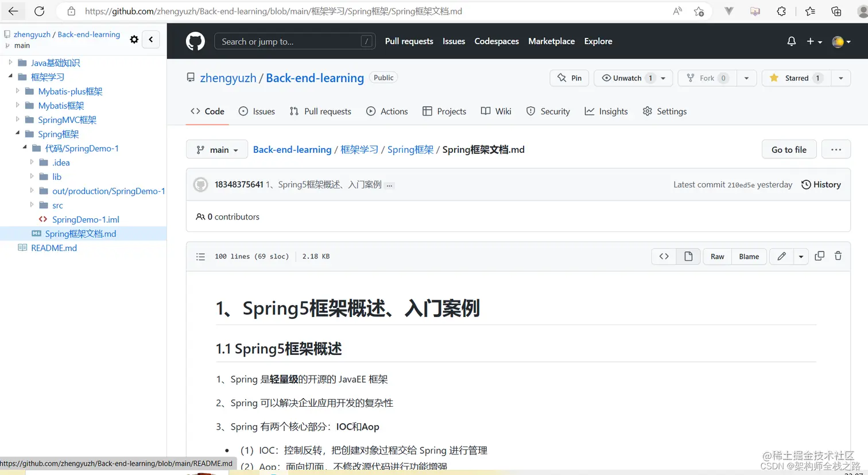The height and width of the screenshot is (475, 868).
Task: Open the zhengyuzh owner link
Action: point(228,78)
